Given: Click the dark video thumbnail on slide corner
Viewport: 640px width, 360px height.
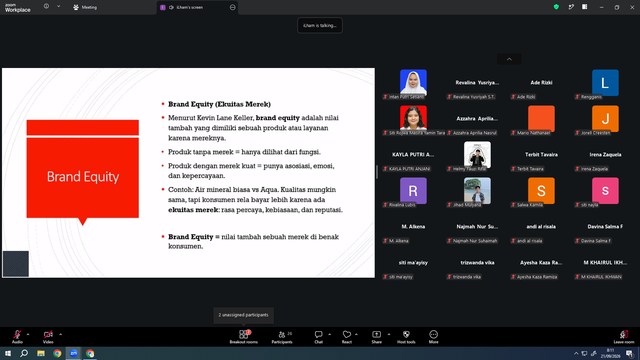Looking at the screenshot, I should click(16, 264).
